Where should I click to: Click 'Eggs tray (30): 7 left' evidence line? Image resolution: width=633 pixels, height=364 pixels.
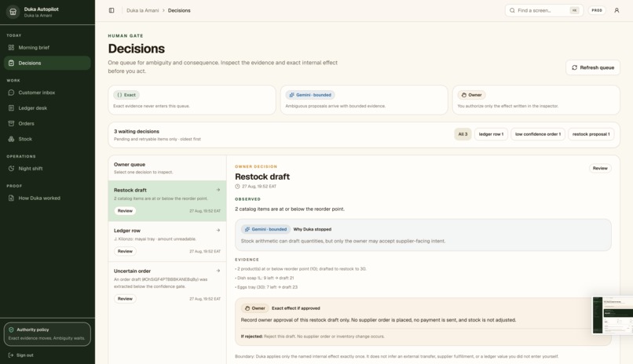click(x=266, y=287)
